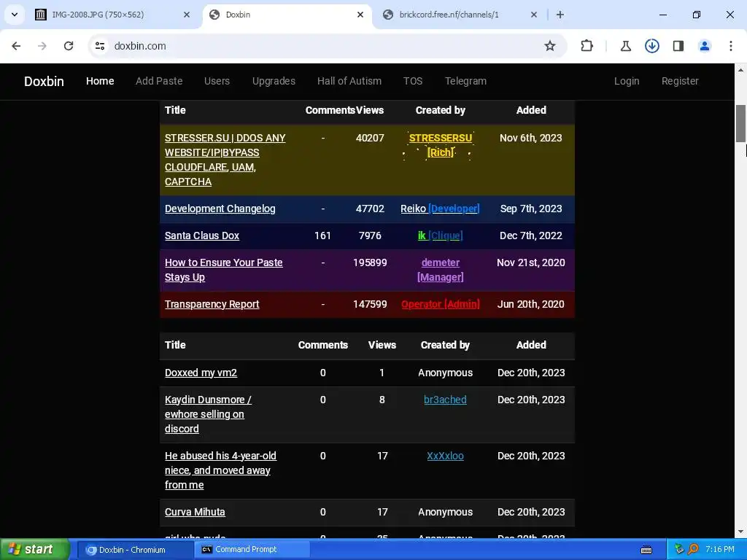Image resolution: width=747 pixels, height=560 pixels.
Task: Open the br3ached user link
Action: (x=445, y=400)
